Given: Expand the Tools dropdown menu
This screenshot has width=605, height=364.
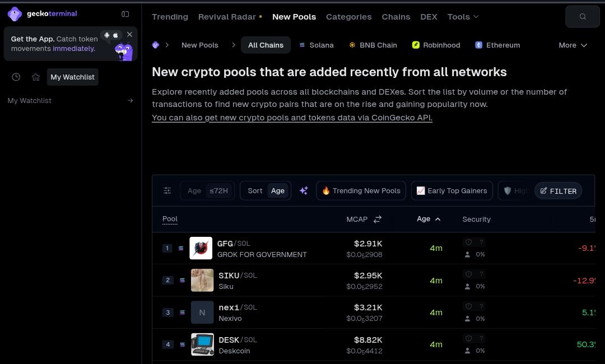Looking at the screenshot, I should coord(463,17).
